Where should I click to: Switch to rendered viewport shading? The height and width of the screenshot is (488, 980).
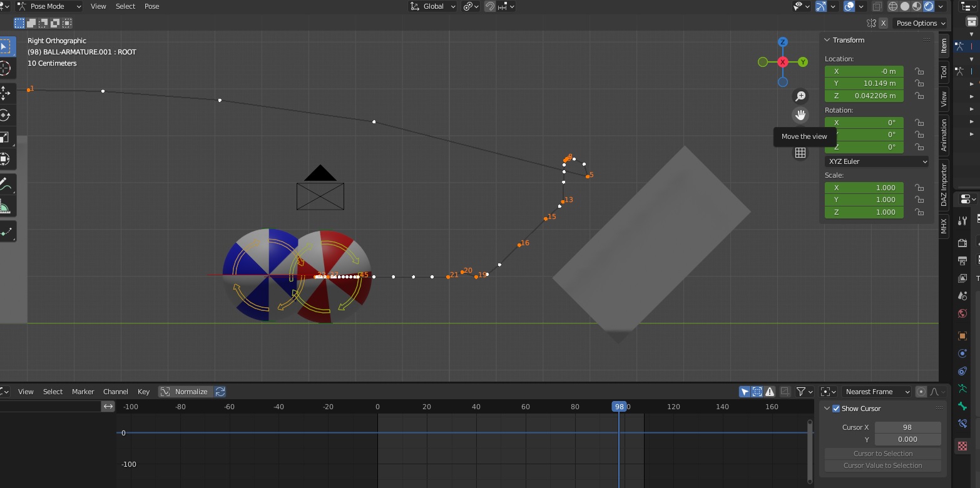point(929,6)
